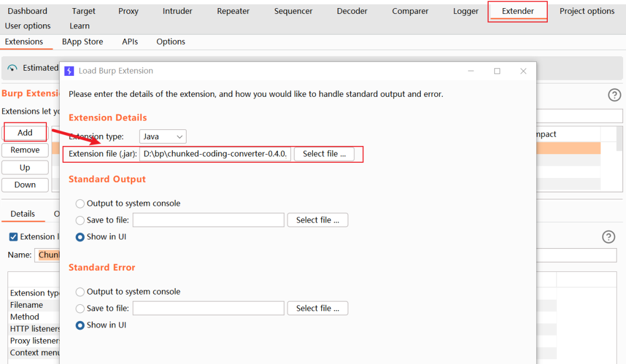The height and width of the screenshot is (364, 626).
Task: Click the Context menu row
Action: [35, 353]
